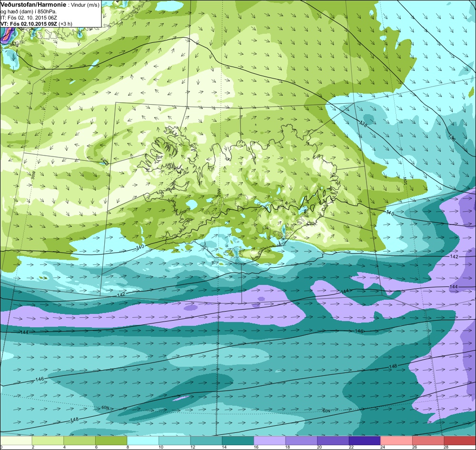Image resolution: width=476 pixels, height=450 pixels.
Task: Pick the turquoise 10–12 m/s legend swatch
Action: click(175, 440)
